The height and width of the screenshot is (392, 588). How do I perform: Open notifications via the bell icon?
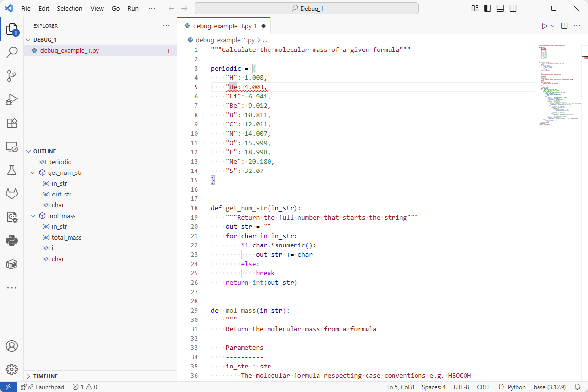tap(578, 387)
